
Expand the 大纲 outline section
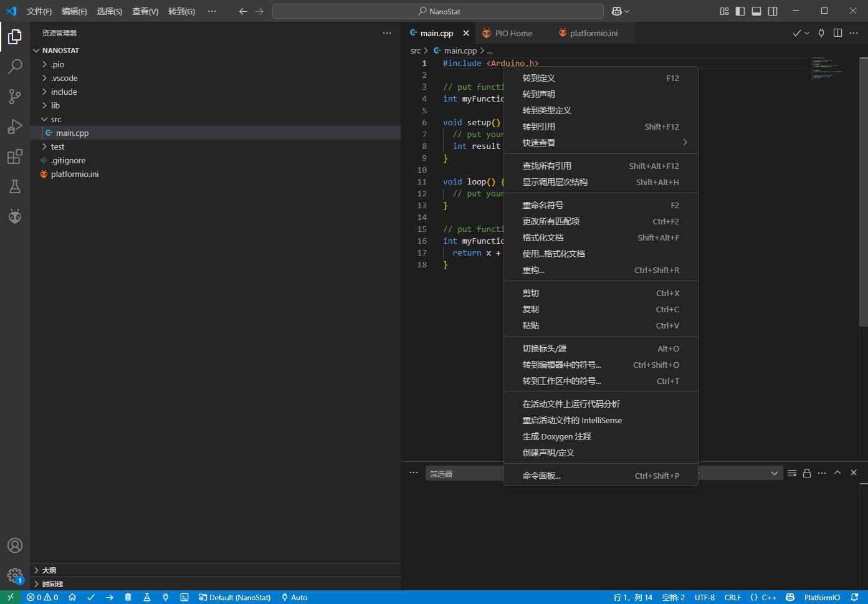click(215, 570)
